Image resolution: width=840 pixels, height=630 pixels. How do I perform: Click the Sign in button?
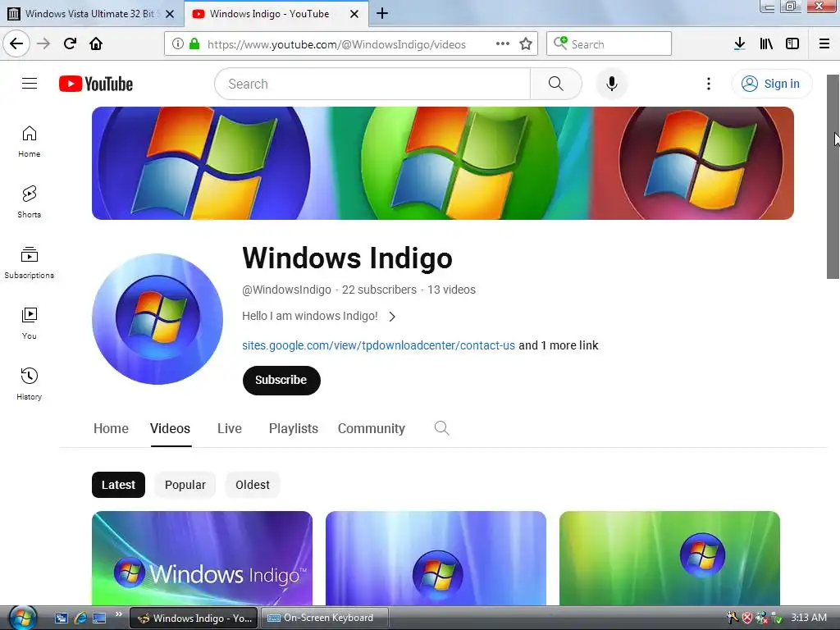coord(771,84)
